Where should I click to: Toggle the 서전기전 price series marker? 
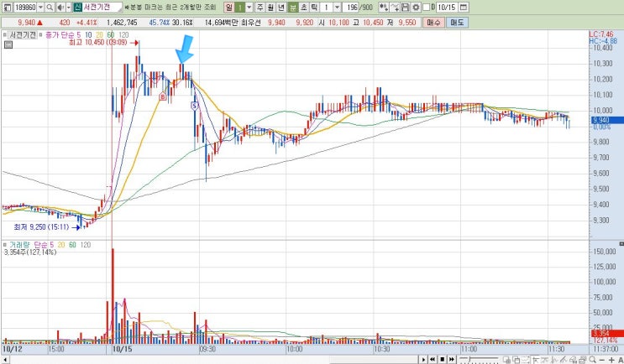point(5,35)
